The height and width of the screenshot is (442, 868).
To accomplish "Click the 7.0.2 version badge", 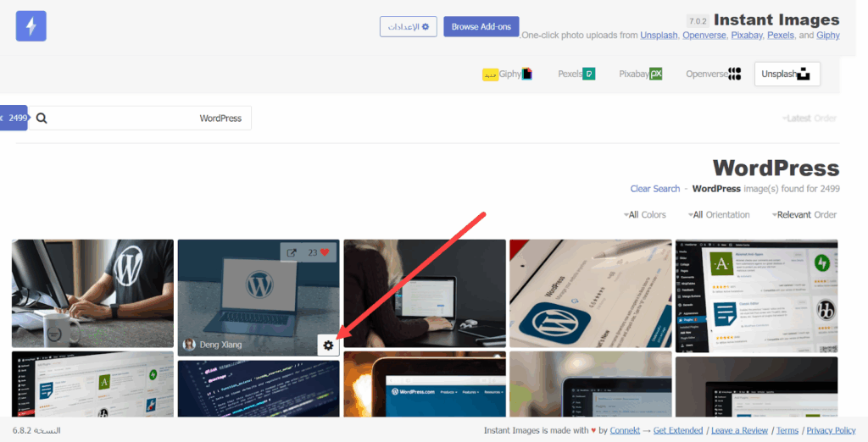I will point(698,21).
